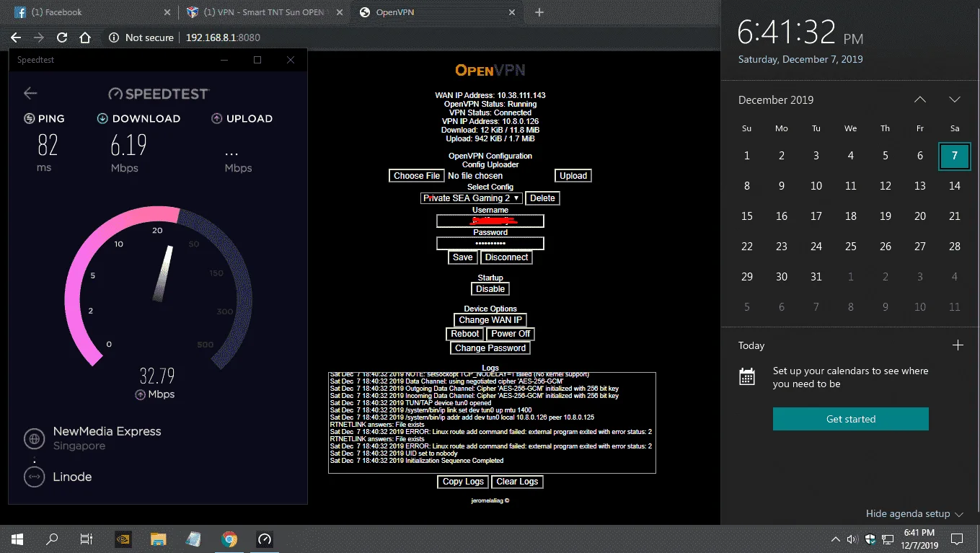
Task: Disconnect the VPN
Action: 507,257
